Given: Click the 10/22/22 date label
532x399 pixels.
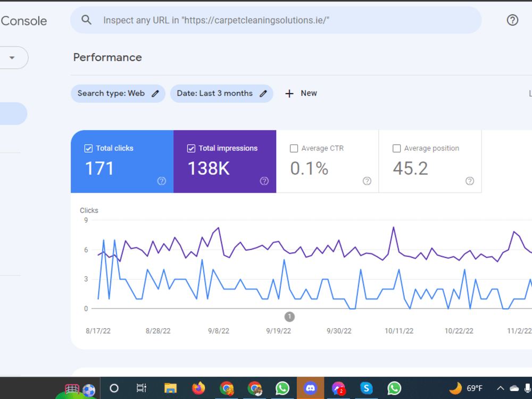Looking at the screenshot, I should tap(459, 331).
